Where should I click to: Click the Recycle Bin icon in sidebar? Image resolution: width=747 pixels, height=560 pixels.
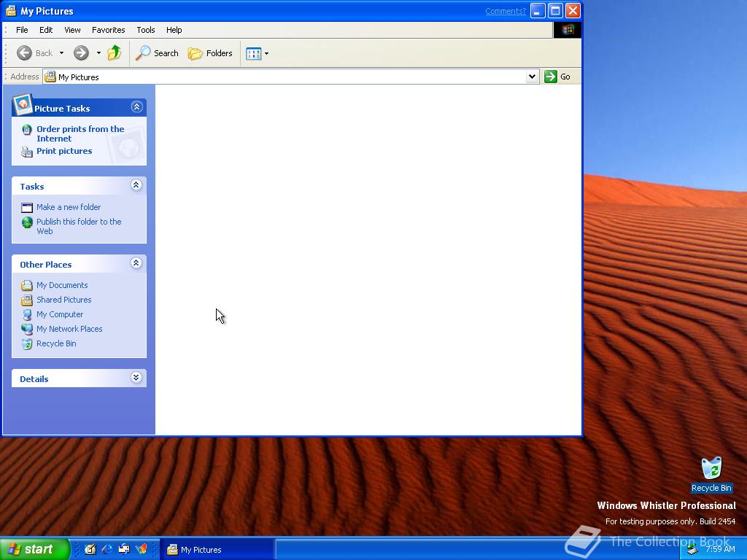click(x=27, y=344)
